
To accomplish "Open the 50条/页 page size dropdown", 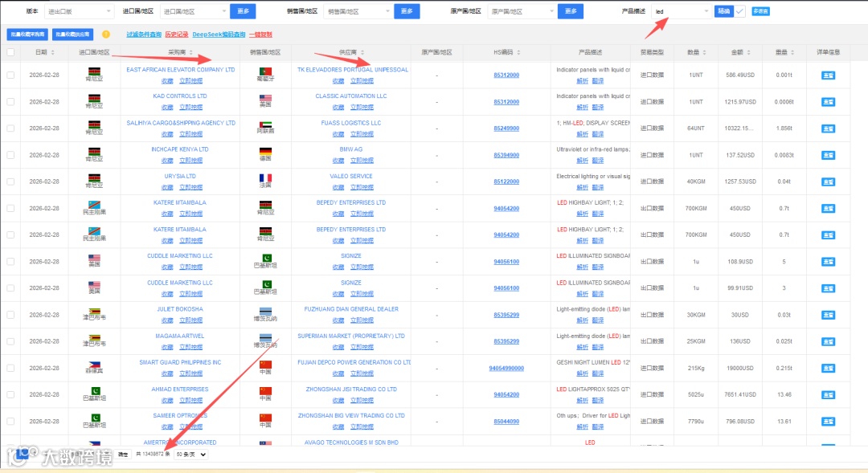I will [x=191, y=455].
